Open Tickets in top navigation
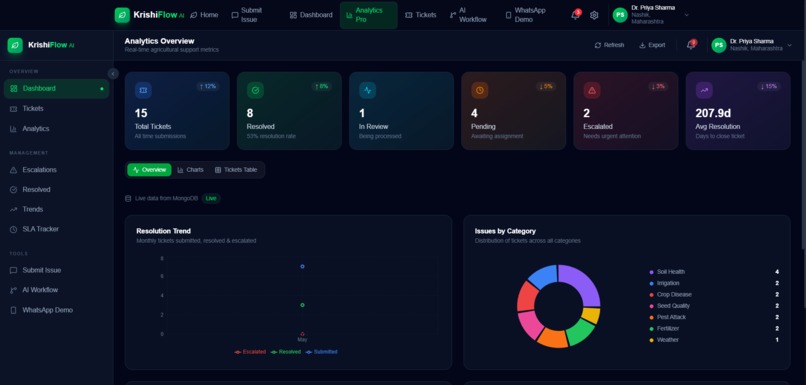The image size is (806, 385). pyautogui.click(x=420, y=15)
